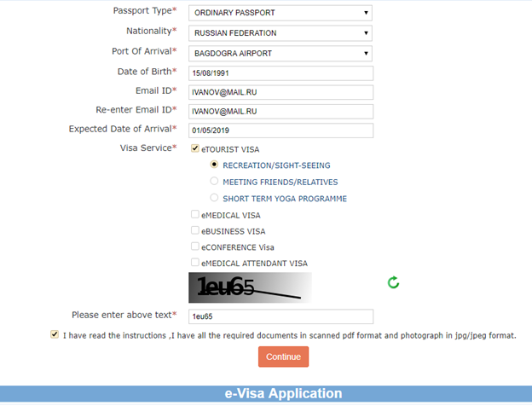Open the Port Of Arrival dropdown
Screen dimensions: 532x406
click(x=281, y=53)
